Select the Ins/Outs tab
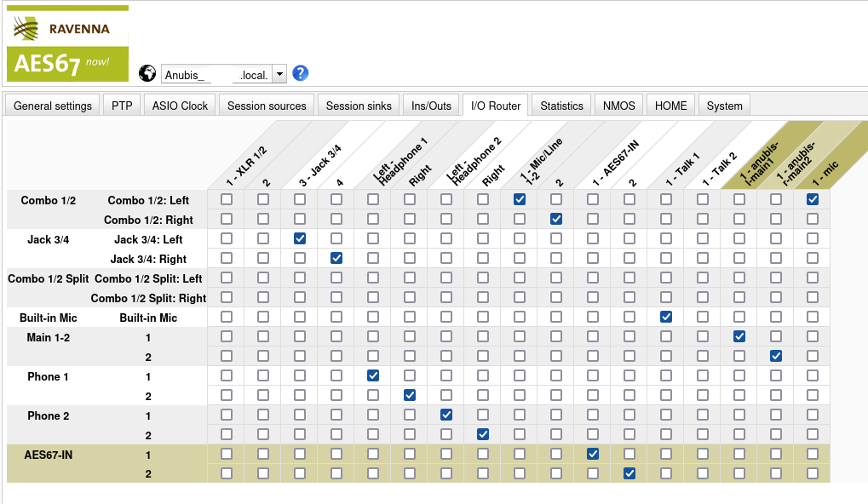Viewport: 868px width, 504px height. [x=431, y=106]
